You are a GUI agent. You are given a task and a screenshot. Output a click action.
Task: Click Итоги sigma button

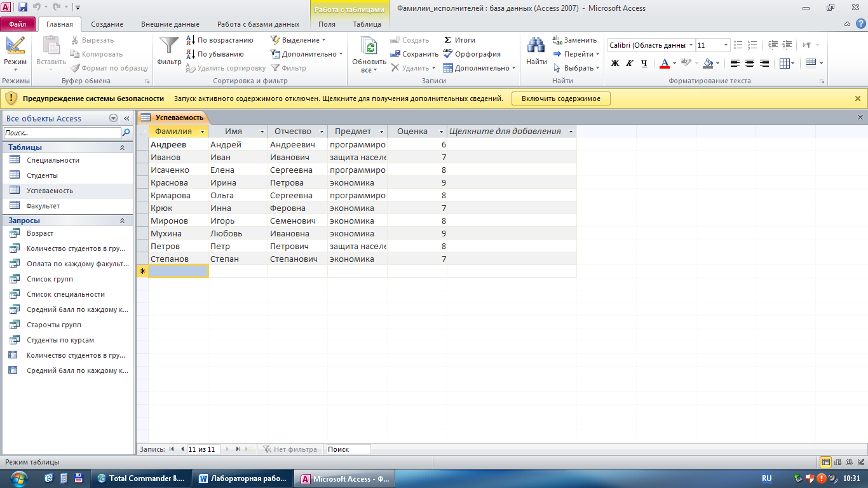(459, 40)
